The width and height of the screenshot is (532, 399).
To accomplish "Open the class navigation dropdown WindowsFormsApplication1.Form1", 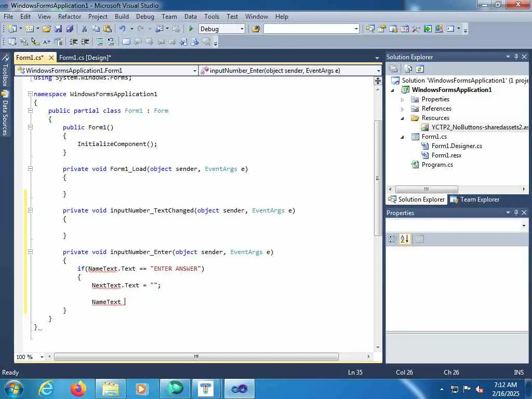I will click(195, 71).
